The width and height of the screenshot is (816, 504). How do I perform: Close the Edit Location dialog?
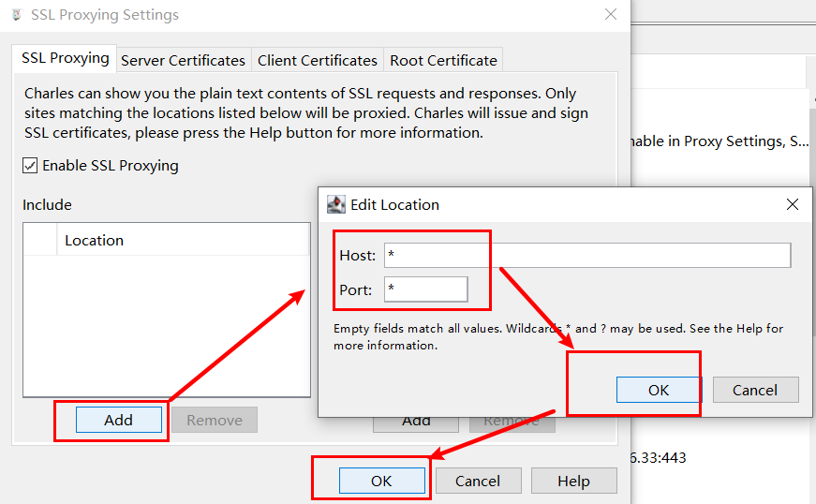tap(792, 204)
